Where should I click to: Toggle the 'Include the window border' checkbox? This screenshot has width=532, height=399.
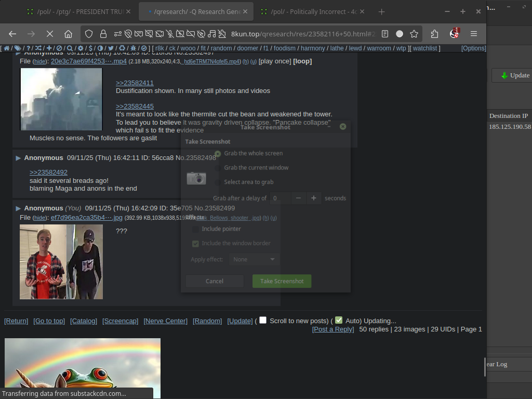[x=195, y=244]
